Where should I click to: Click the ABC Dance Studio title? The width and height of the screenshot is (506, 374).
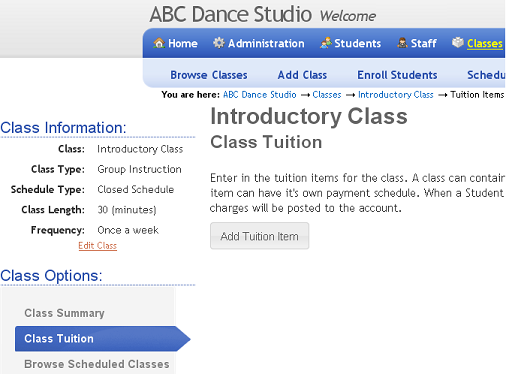231,14
